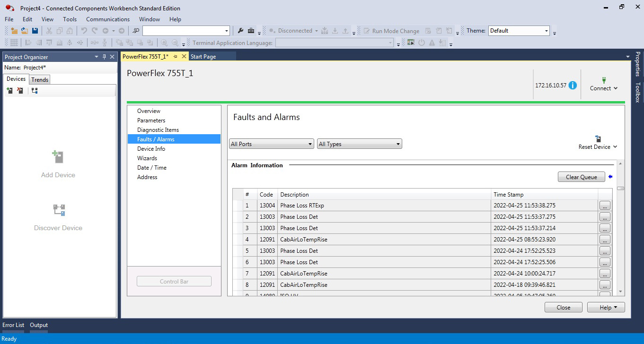Click the grid icon in the second toolbar
Screen dimensions: 644x344
click(14, 43)
